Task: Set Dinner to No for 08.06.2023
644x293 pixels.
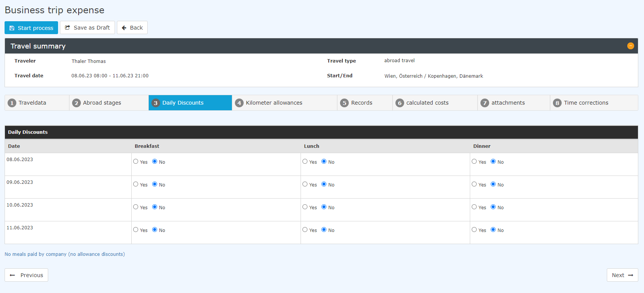Action: coord(493,161)
